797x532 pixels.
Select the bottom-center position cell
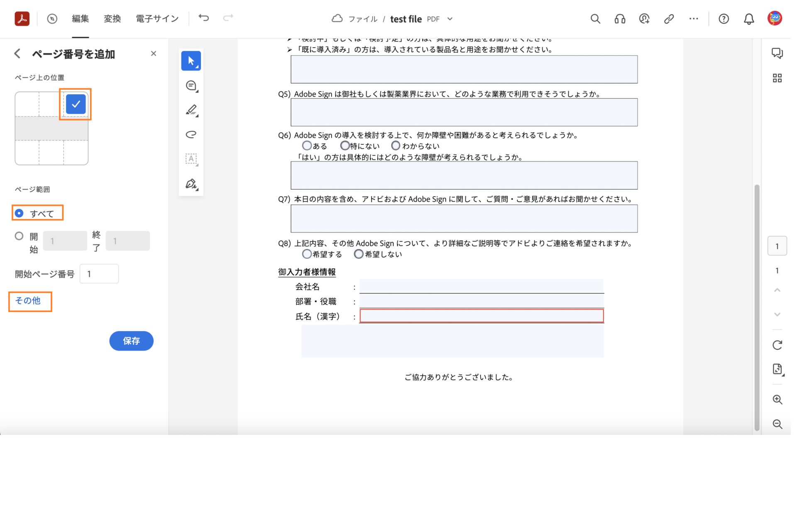tap(51, 153)
